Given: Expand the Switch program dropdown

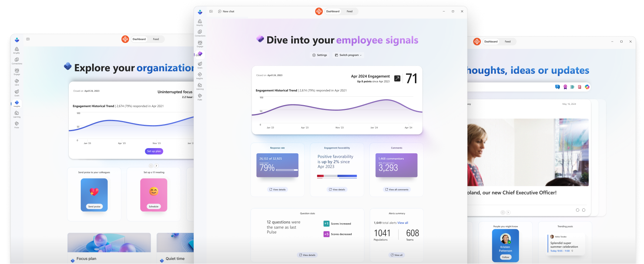Looking at the screenshot, I should [348, 55].
